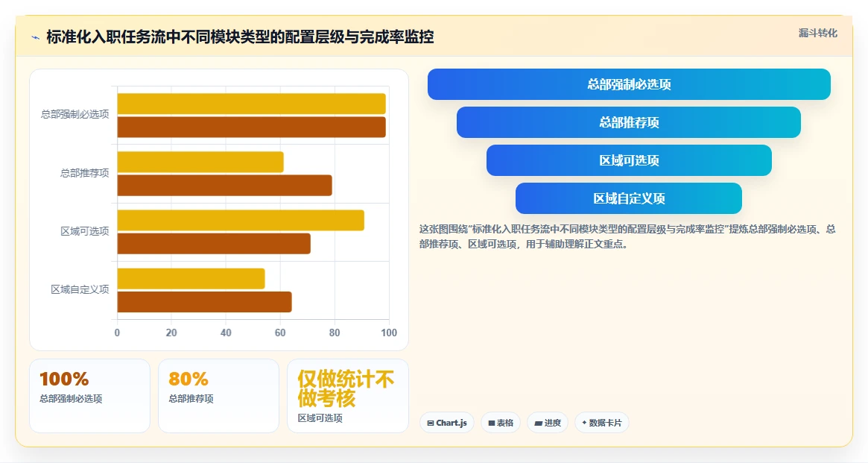Select the 区域可选项 funnel stage
The width and height of the screenshot is (868, 463).
(x=629, y=160)
